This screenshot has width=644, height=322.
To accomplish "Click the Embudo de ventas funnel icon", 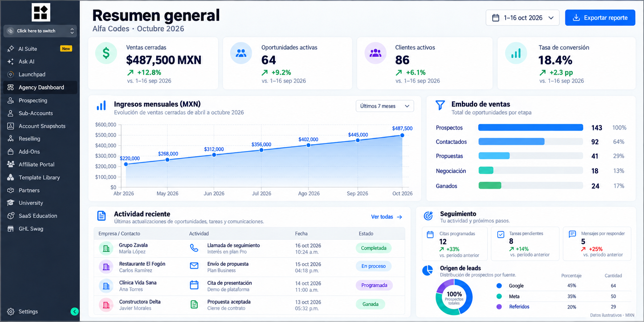I will [440, 105].
